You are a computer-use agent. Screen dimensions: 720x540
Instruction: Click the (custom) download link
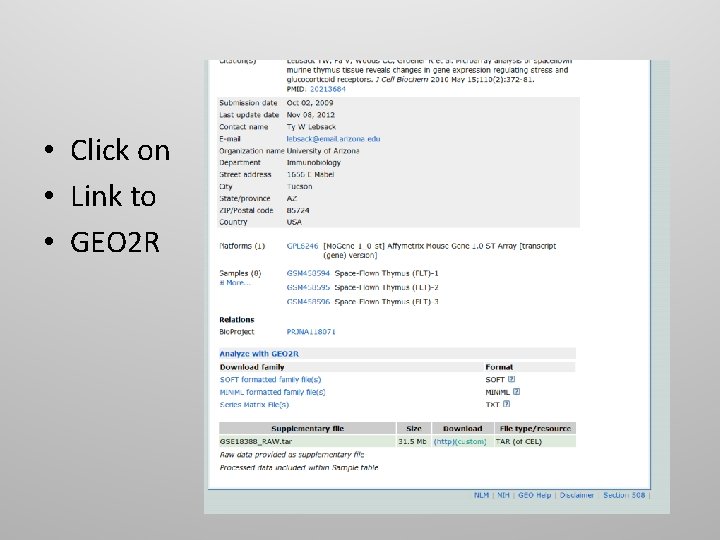tap(471, 441)
